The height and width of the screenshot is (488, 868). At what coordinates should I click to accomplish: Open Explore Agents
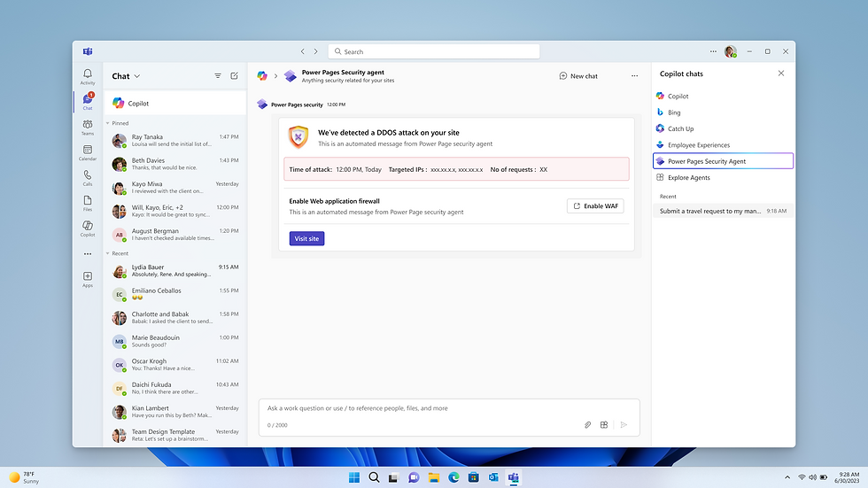click(723, 178)
